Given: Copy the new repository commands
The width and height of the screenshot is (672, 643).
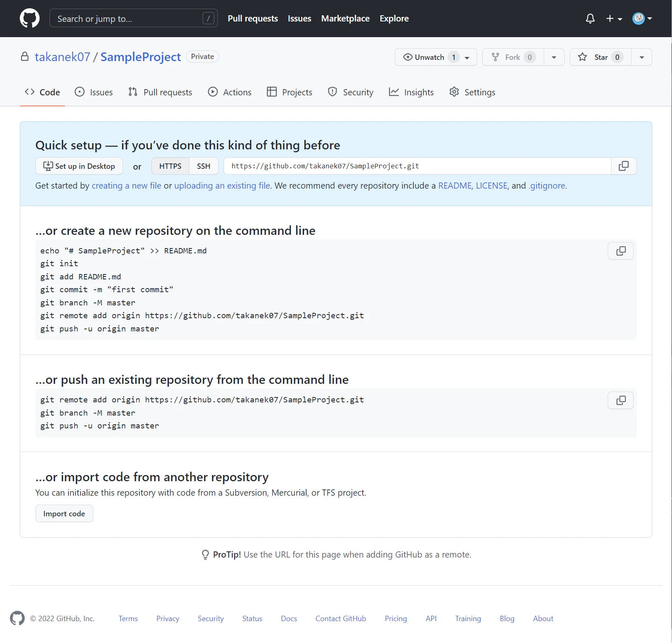Looking at the screenshot, I should [x=620, y=251].
